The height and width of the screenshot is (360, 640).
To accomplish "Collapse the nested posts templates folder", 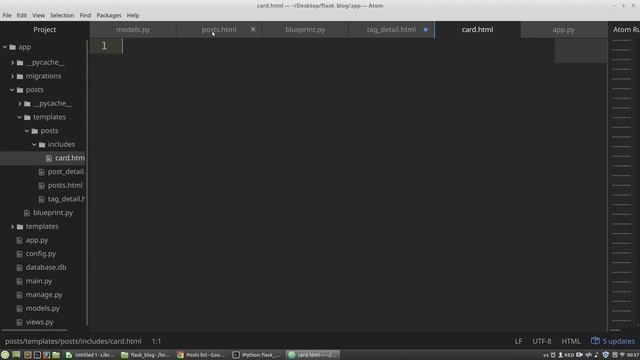I will [27, 131].
